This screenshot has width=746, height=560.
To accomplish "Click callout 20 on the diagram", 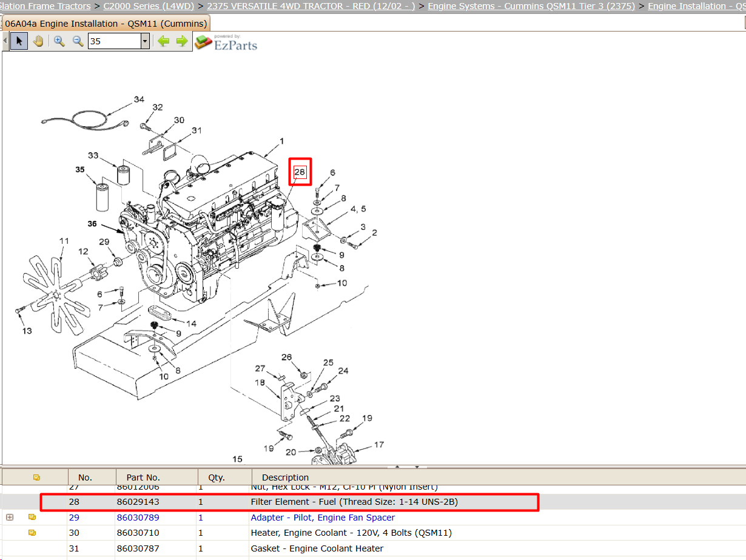I will point(291,452).
